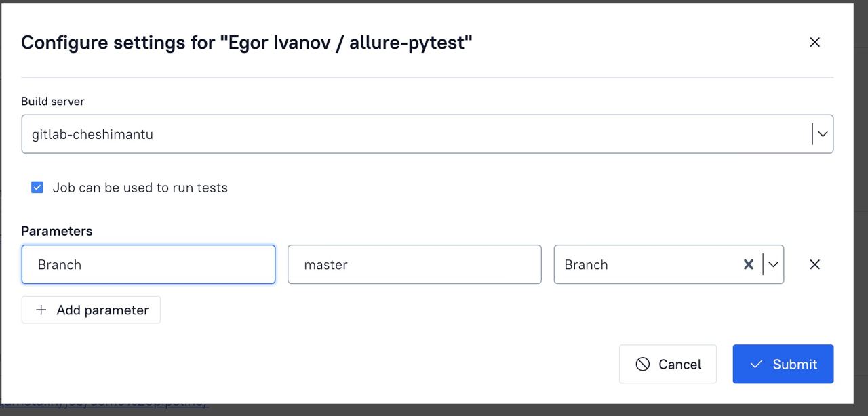
Task: Expand the Build server dropdown arrow
Action: pyautogui.click(x=823, y=134)
